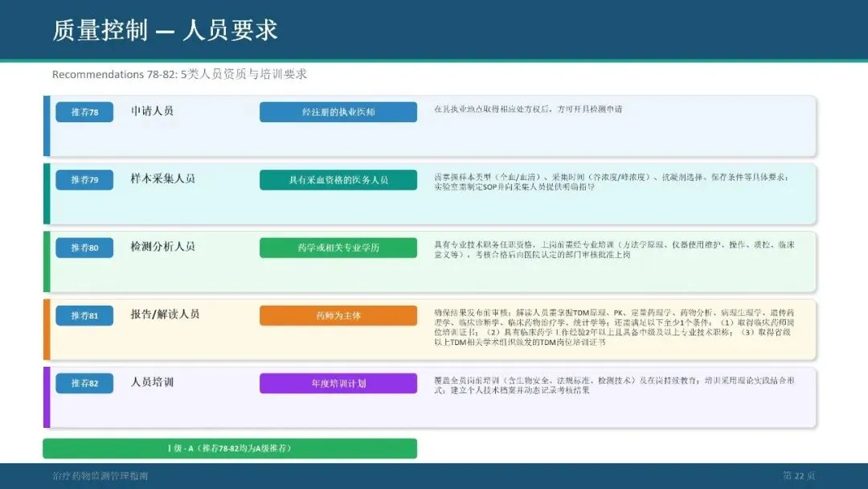The height and width of the screenshot is (489, 868).
Task: Click the slide title 质量控制 — 人员要求
Action: pos(165,30)
